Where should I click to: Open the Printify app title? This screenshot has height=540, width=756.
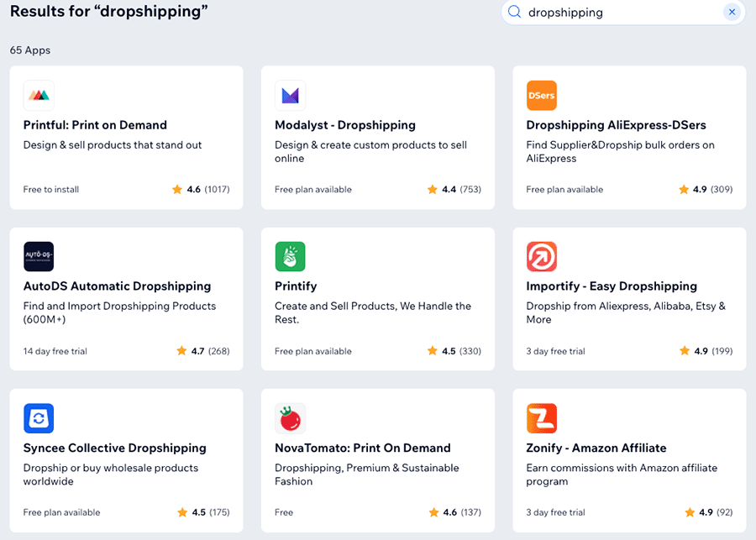point(296,286)
